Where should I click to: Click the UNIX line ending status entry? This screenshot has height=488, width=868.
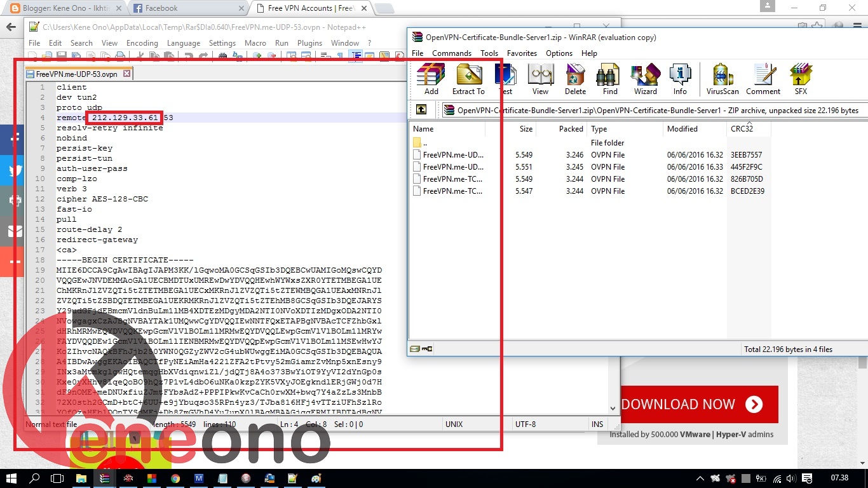(x=454, y=424)
